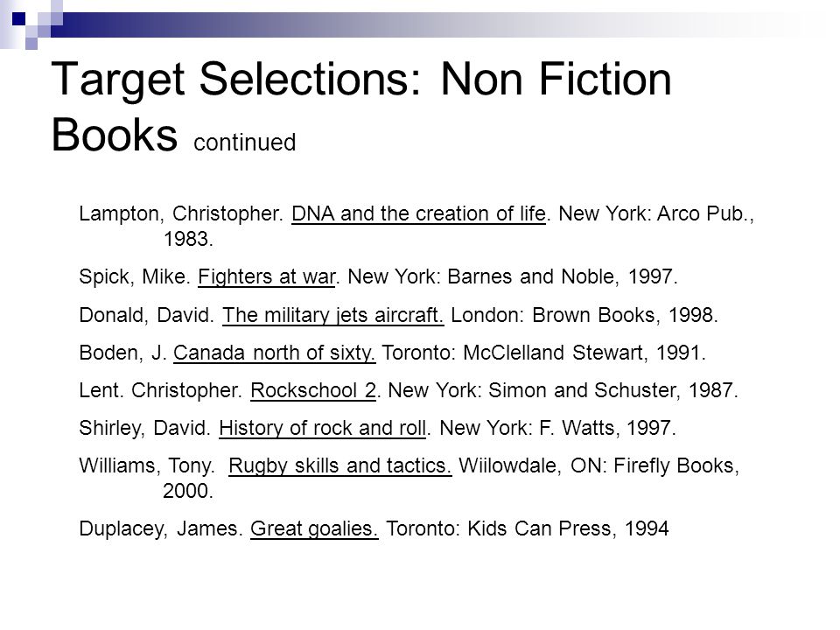Click the year 1983 on the indented line

tap(188, 239)
